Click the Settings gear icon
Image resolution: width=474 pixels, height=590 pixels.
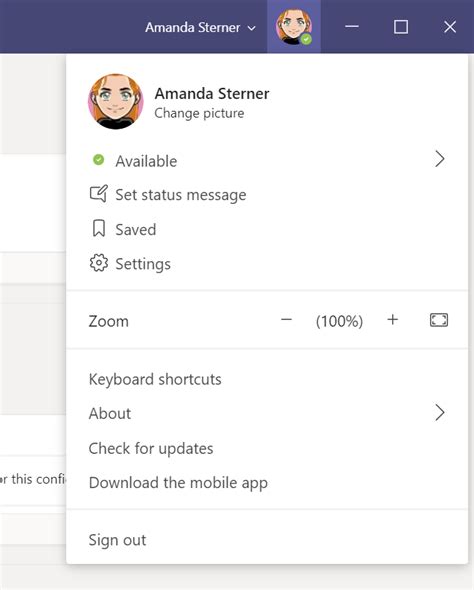tap(99, 263)
